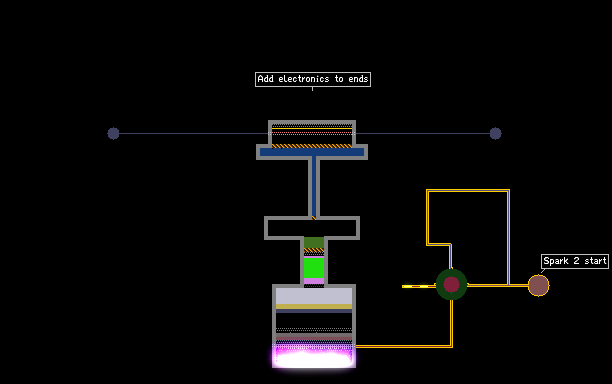Click the left blue endpoint dot
Screen dimensions: 612x384
pyautogui.click(x=113, y=133)
